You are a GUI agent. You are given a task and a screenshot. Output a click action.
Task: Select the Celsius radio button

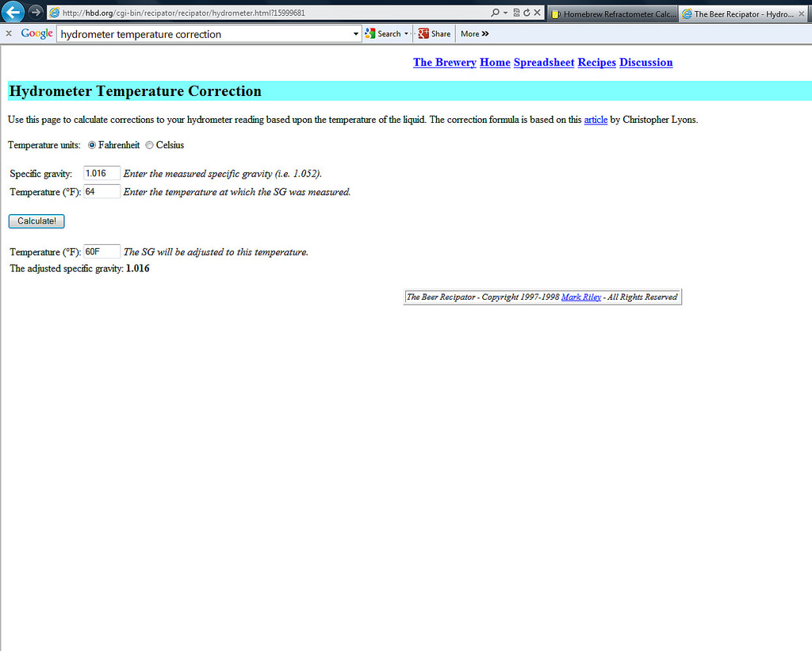pyautogui.click(x=149, y=145)
